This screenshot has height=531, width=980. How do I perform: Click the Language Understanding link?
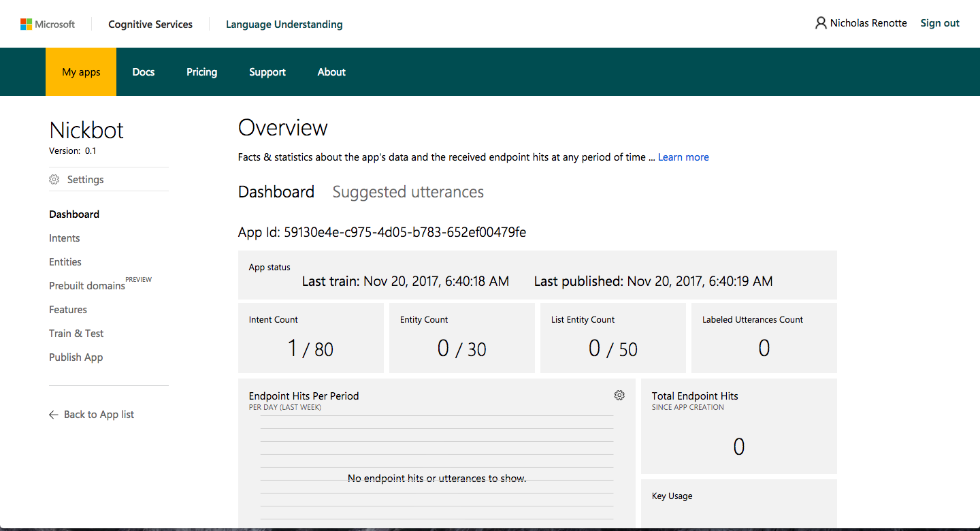coord(284,25)
